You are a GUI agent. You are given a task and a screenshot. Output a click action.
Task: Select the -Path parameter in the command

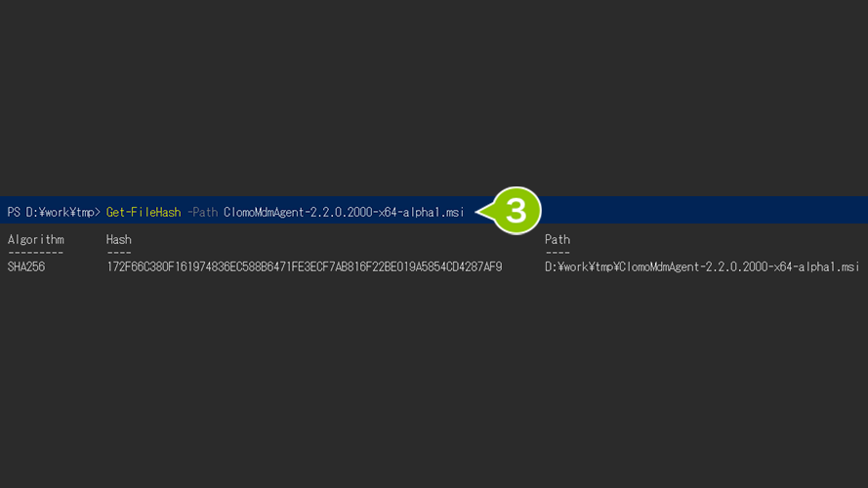202,212
